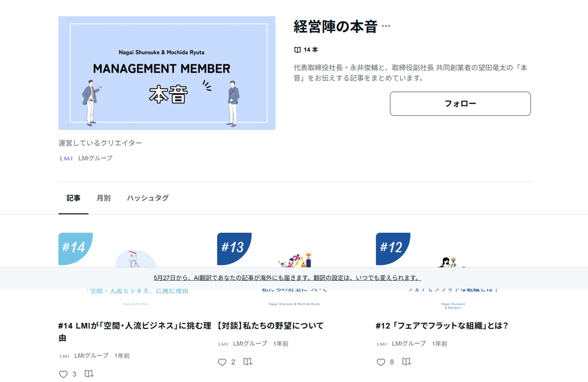The width and height of the screenshot is (588, 382).
Task: Like the #12 article with heart icon
Action: point(381,362)
